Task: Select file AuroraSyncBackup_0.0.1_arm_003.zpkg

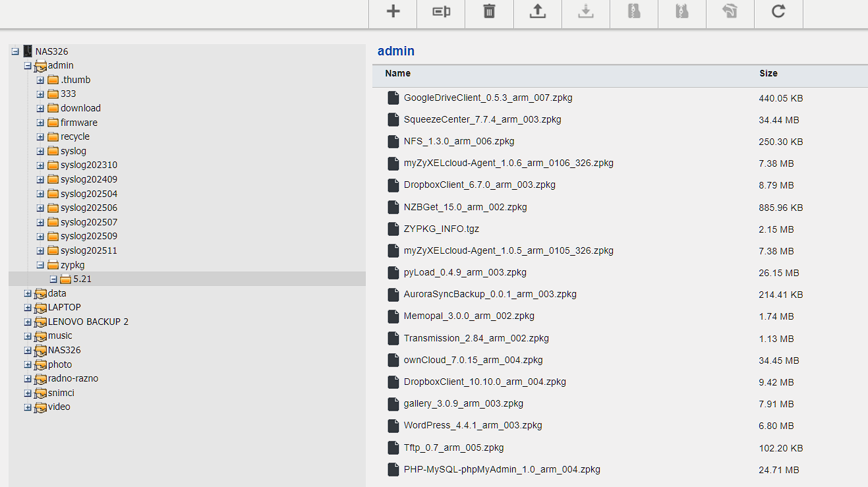Action: [490, 294]
